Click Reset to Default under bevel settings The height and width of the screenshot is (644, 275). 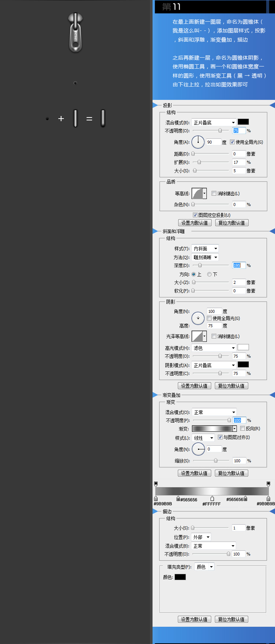pos(231,386)
